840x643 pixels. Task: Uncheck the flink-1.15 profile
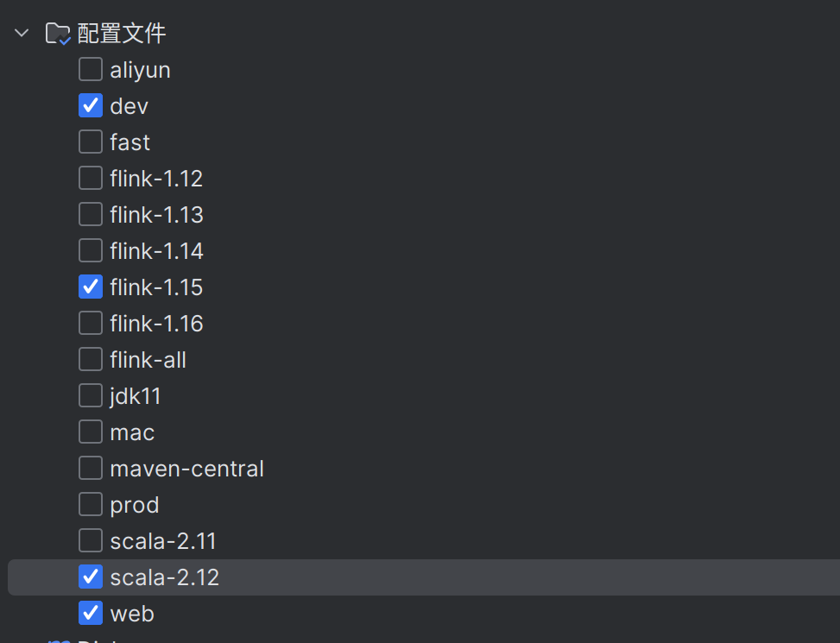tap(91, 287)
